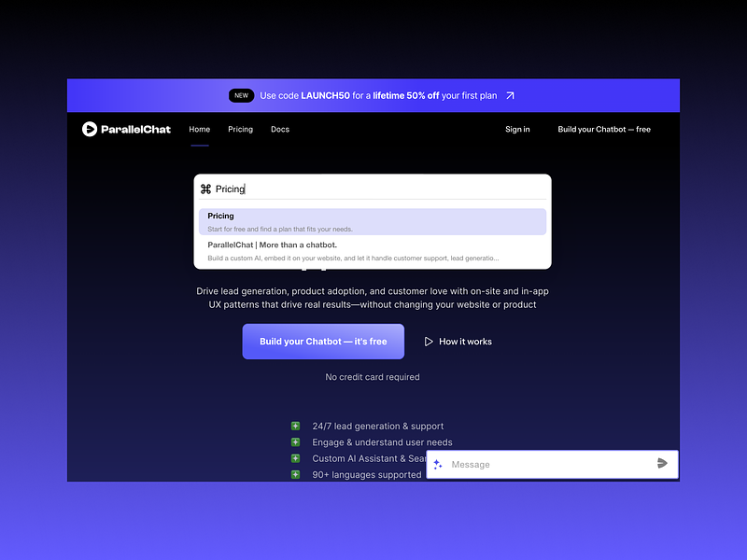Click the play triangle icon beside How it works
The image size is (747, 560).
click(429, 342)
